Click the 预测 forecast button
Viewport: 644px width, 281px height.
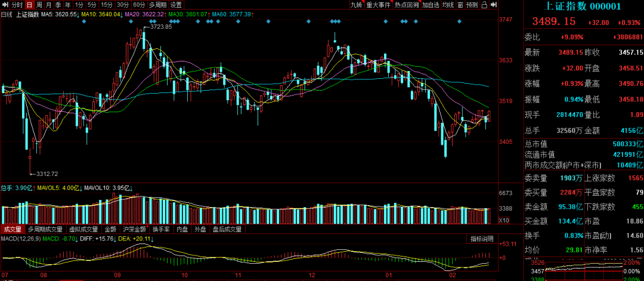[x=472, y=5]
